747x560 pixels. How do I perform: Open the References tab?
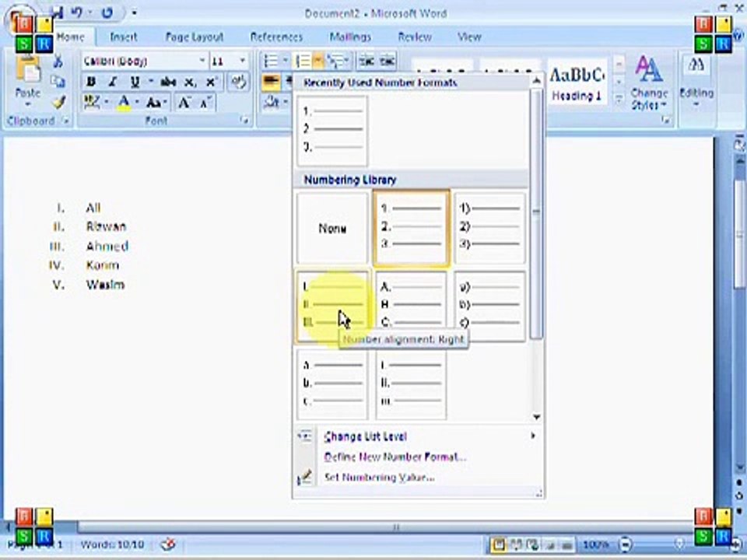[x=276, y=37]
